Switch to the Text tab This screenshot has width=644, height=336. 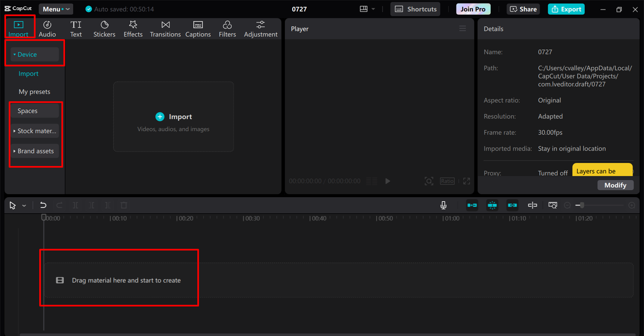tap(76, 29)
